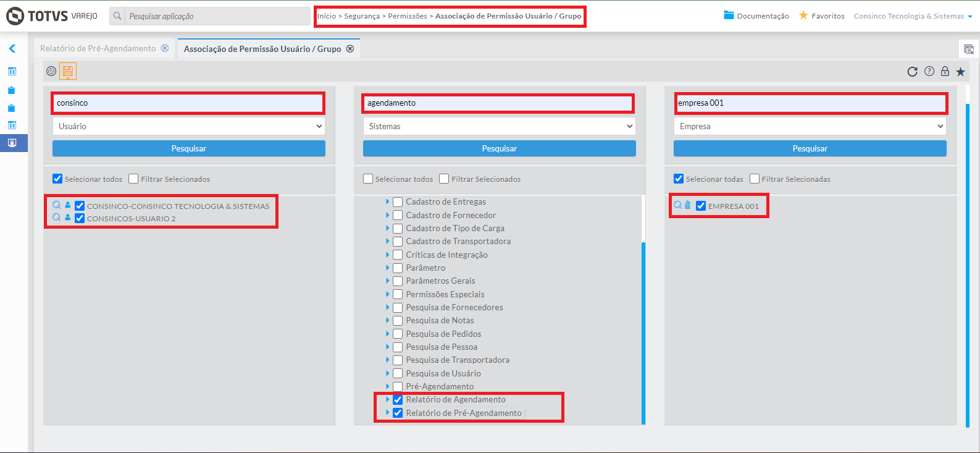Uncheck CONSINCO-CONSINCO TECNOLOGIA & SISTEMAS checkbox
Screen dimensions: 980x453
click(80, 206)
